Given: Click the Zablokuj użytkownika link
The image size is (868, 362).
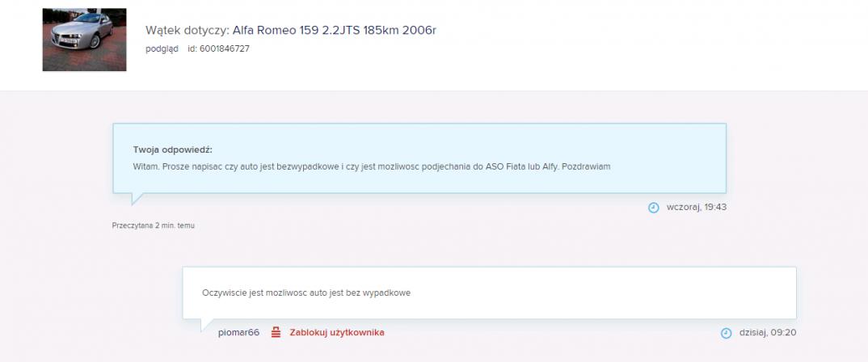Looking at the screenshot, I should click(x=336, y=333).
